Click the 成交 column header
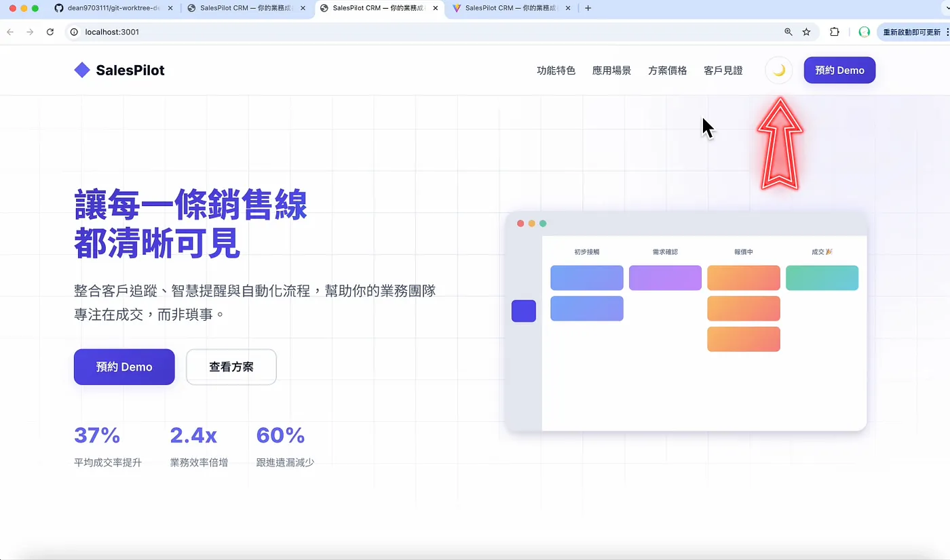The height and width of the screenshot is (560, 950). (822, 252)
